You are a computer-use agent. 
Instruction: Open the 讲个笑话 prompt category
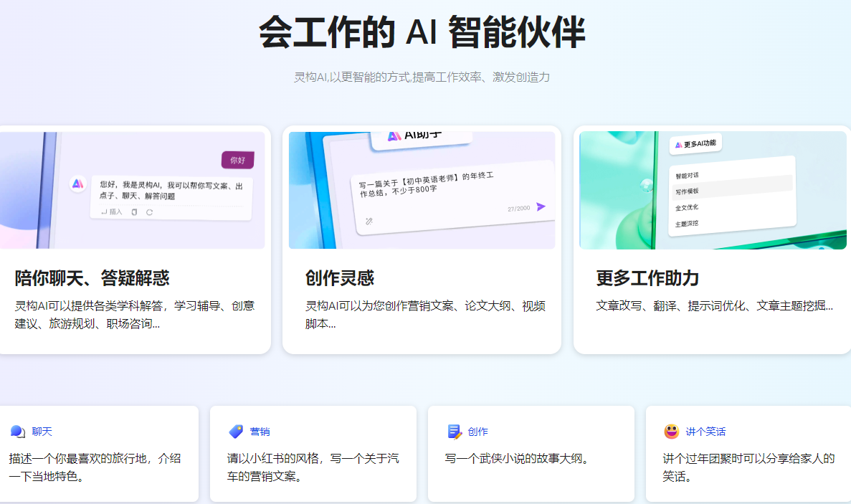tap(705, 432)
